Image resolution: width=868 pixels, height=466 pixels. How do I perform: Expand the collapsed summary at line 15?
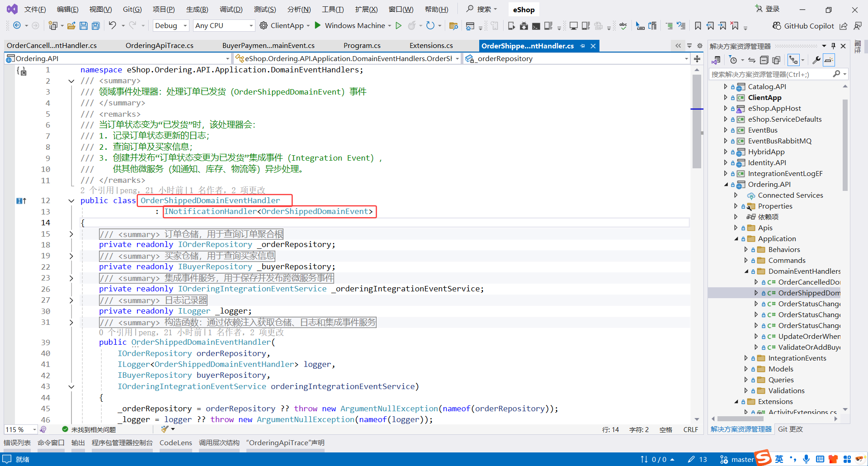[x=71, y=234]
